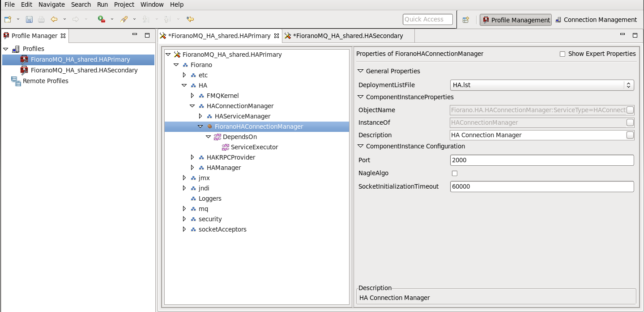
Task: Click the Port field showing 2000
Action: pyautogui.click(x=542, y=160)
